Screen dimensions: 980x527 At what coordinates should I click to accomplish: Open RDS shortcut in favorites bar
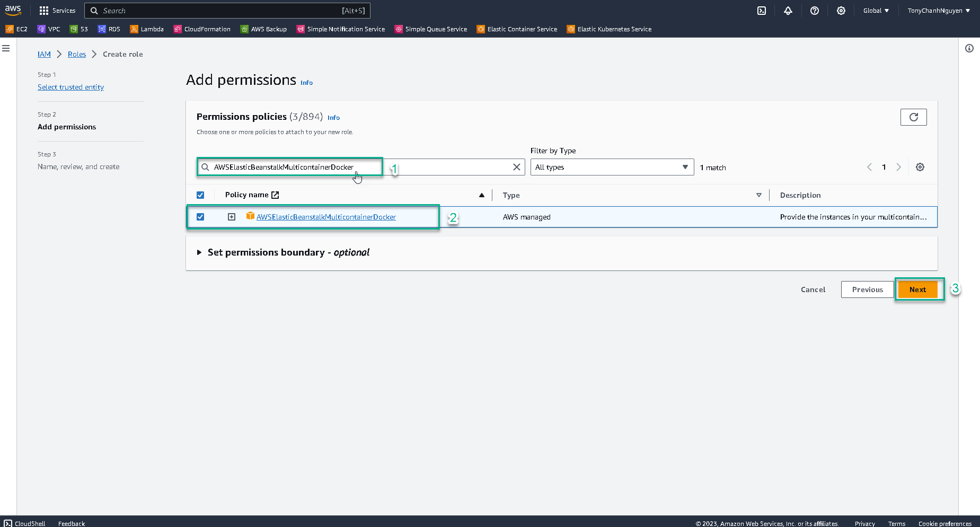109,29
